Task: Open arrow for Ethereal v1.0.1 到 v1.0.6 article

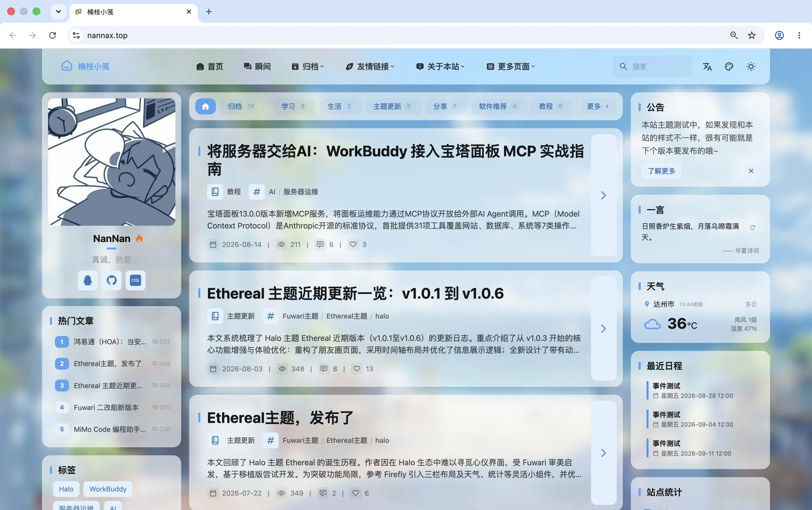Action: (603, 328)
